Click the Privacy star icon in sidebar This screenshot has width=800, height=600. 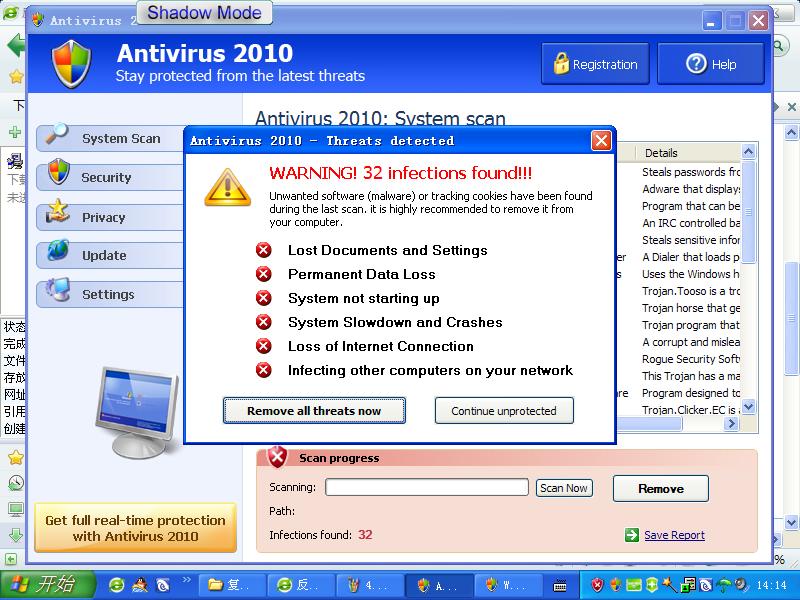[58, 211]
